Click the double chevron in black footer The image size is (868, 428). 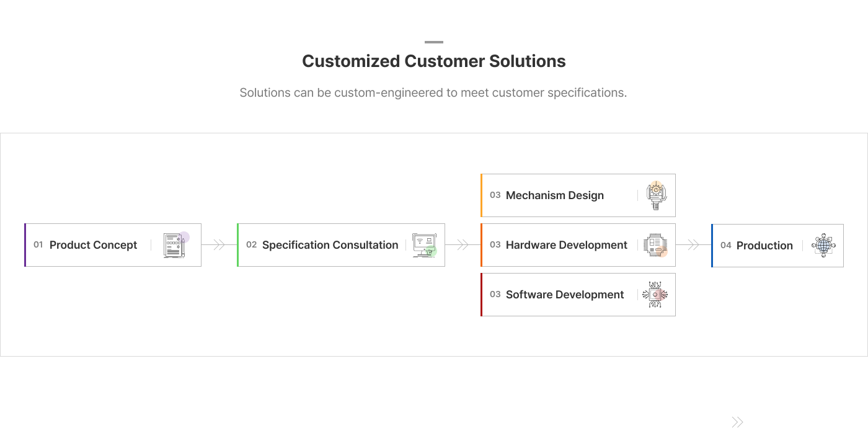[737, 422]
